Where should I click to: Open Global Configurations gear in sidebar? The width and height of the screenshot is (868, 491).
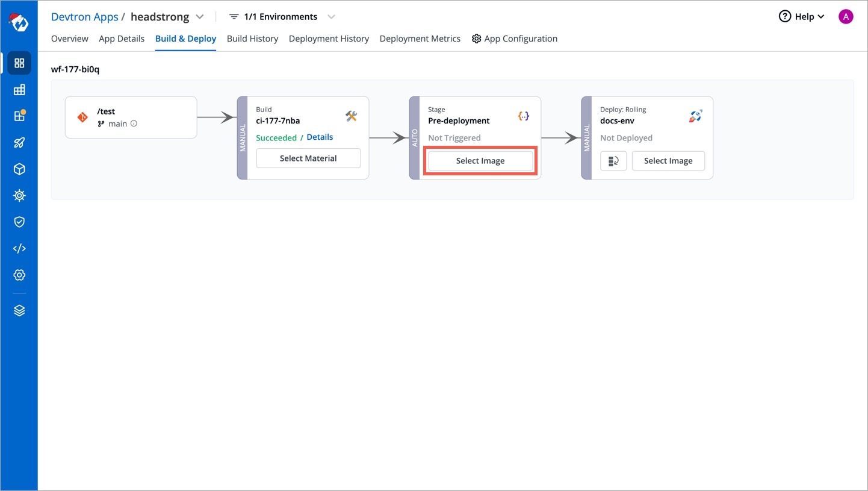(x=19, y=275)
